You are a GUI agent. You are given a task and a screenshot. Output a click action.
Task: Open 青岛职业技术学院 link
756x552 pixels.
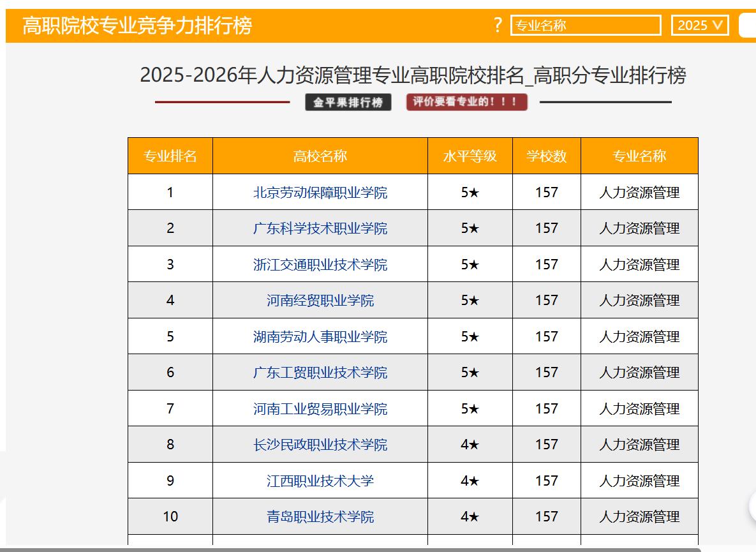point(320,516)
